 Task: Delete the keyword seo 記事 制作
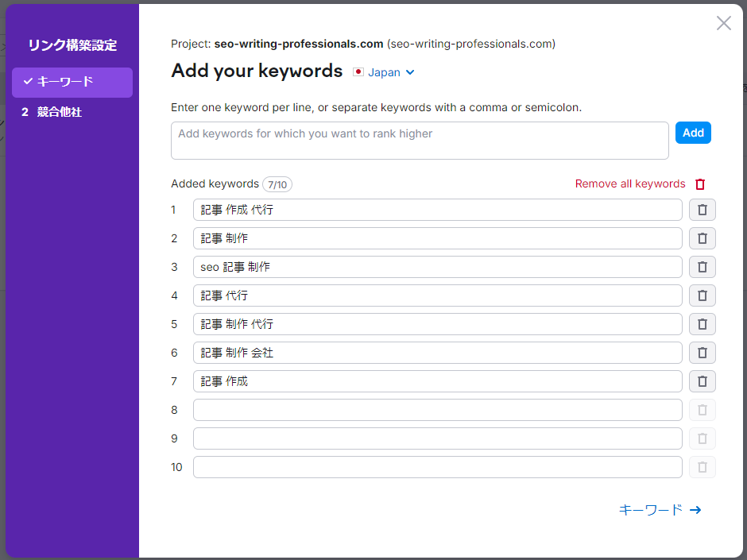click(x=702, y=267)
